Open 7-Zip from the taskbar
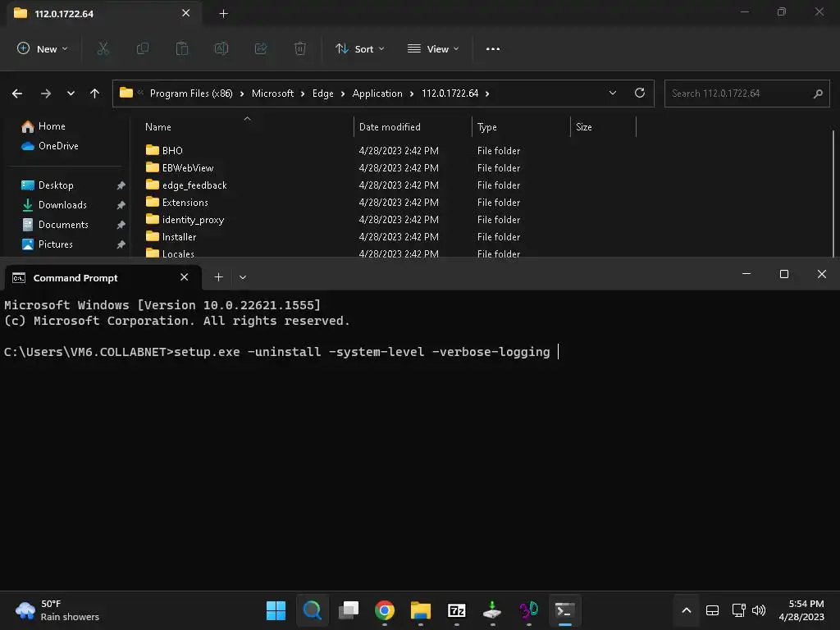 tap(456, 610)
